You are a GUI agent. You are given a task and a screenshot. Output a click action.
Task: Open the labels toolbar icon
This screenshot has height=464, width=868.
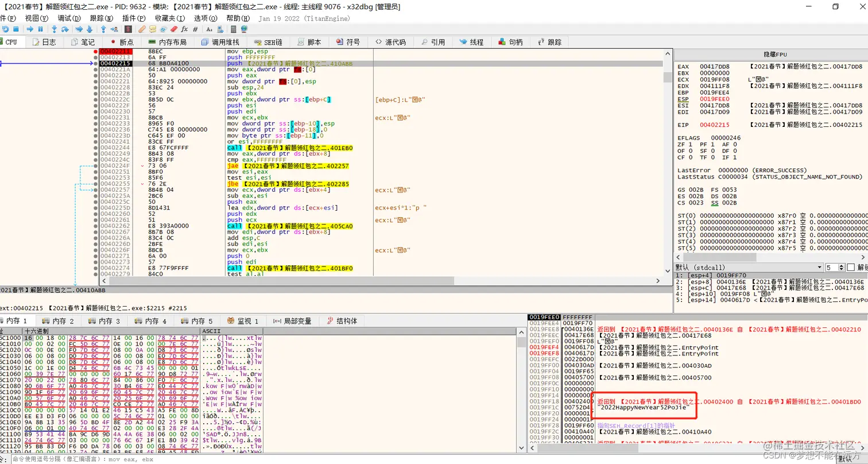(x=164, y=29)
